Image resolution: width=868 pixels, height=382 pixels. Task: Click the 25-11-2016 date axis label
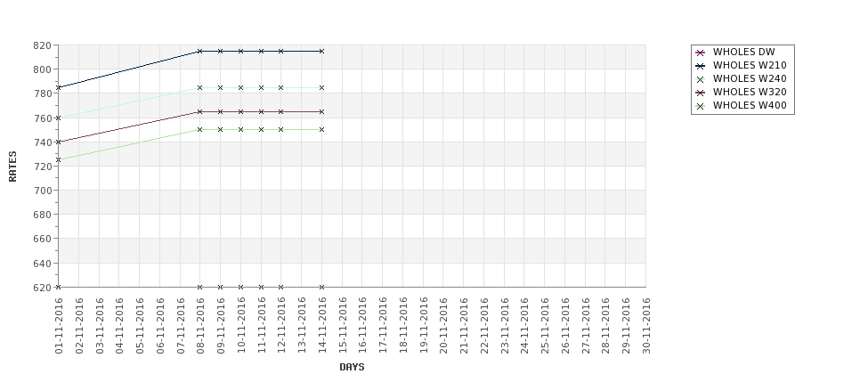click(545, 326)
